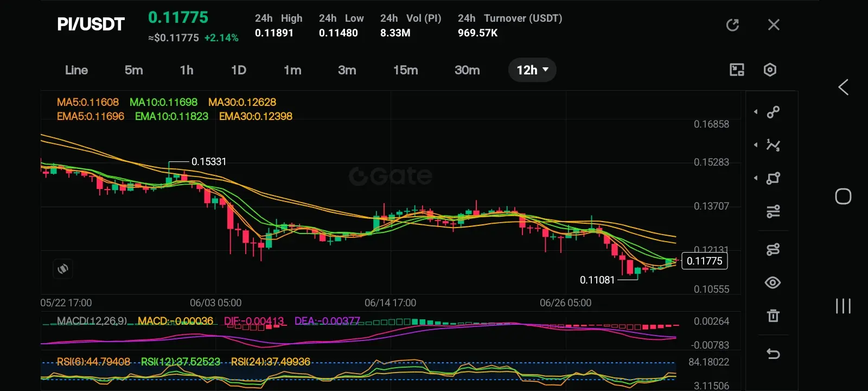Switch to the 15m timeframe tab
The image size is (868, 391).
coord(405,70)
